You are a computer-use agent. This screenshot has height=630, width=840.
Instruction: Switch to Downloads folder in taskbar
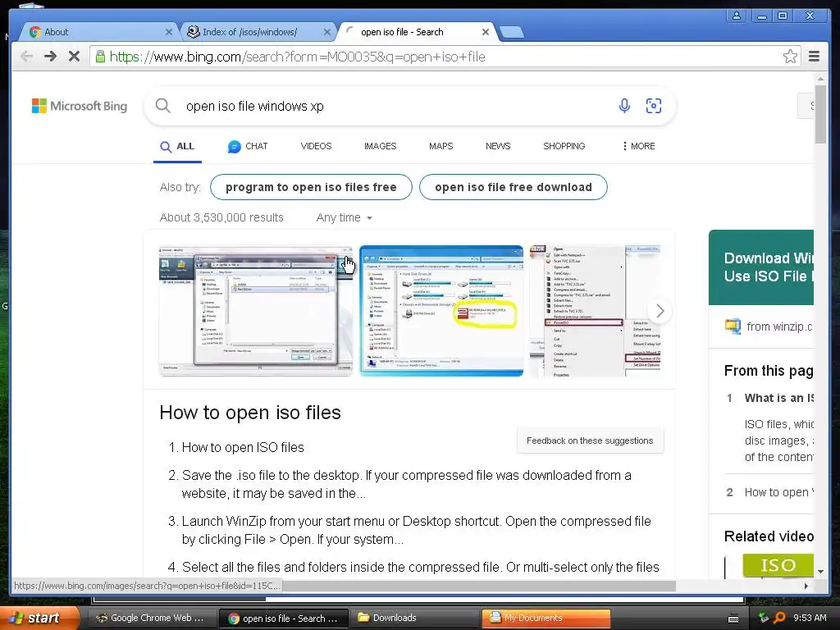point(416,618)
